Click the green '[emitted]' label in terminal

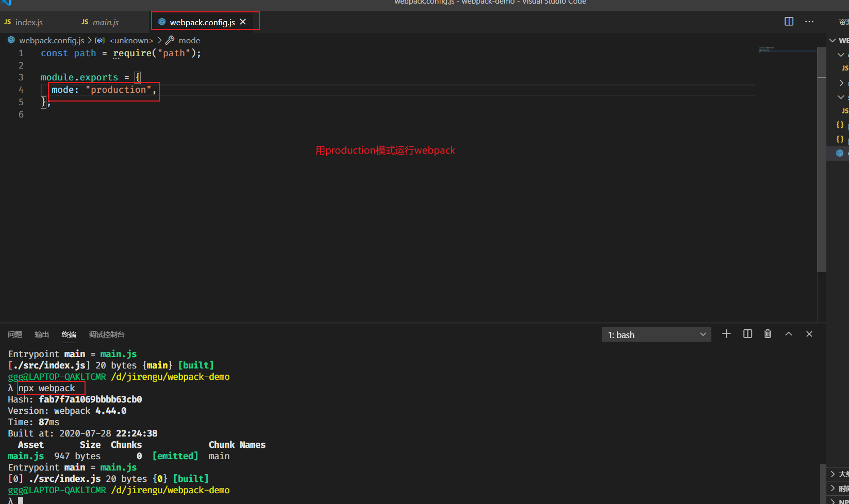175,456
